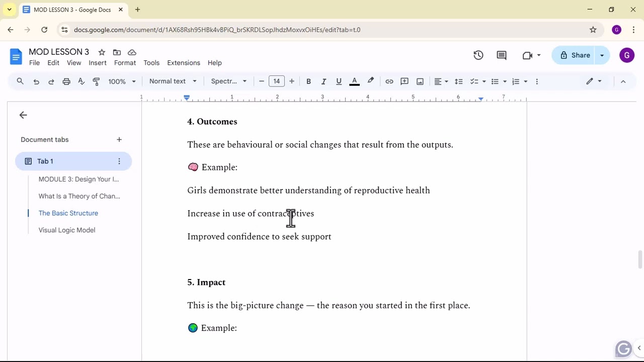Open the View menu

[74, 63]
